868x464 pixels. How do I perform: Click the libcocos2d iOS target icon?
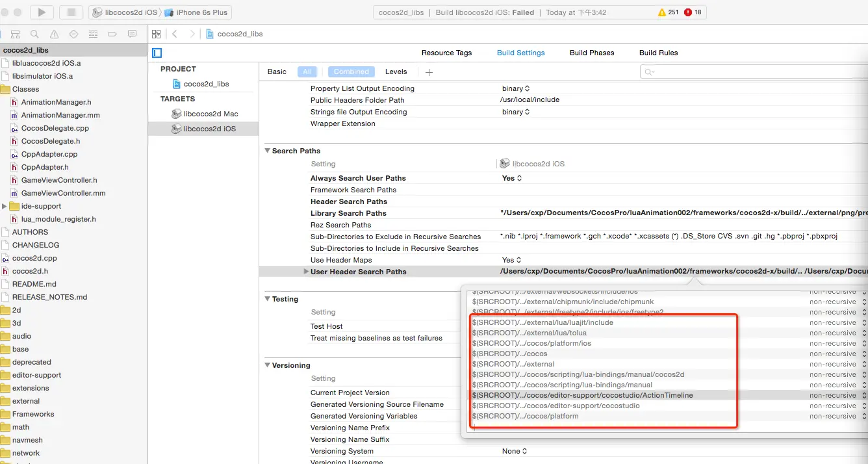tap(177, 129)
